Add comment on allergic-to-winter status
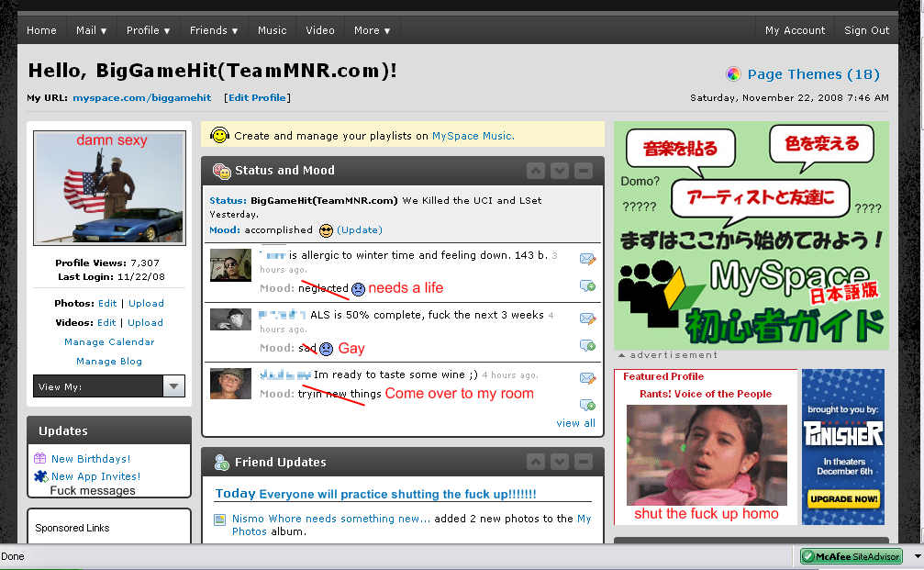 587,286
